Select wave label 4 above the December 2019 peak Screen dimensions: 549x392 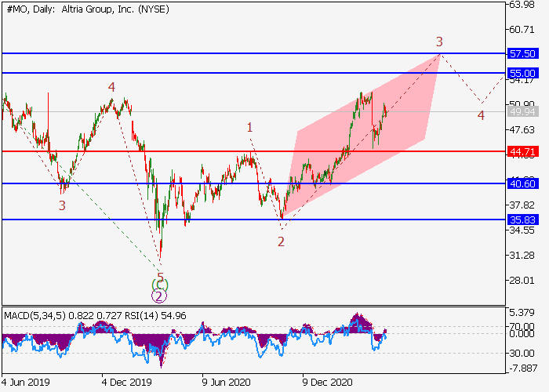pos(111,87)
